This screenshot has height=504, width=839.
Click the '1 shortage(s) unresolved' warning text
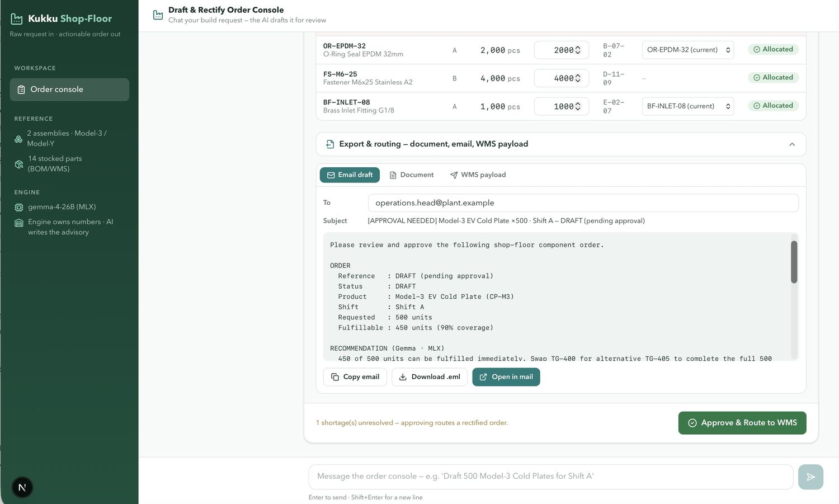[412, 423]
